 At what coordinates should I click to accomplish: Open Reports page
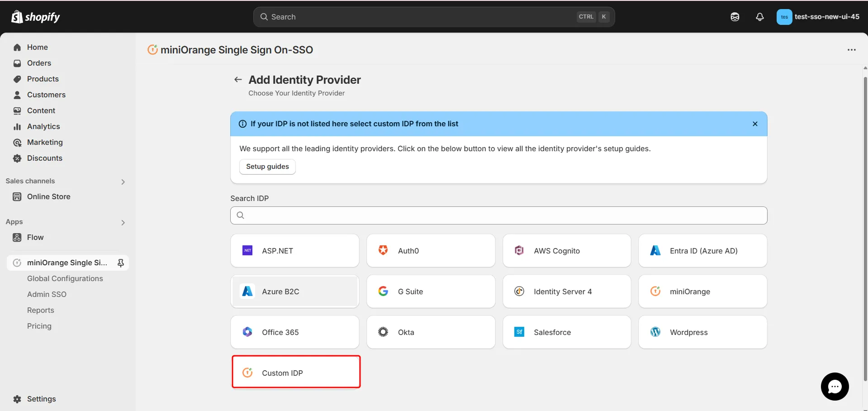(40, 310)
